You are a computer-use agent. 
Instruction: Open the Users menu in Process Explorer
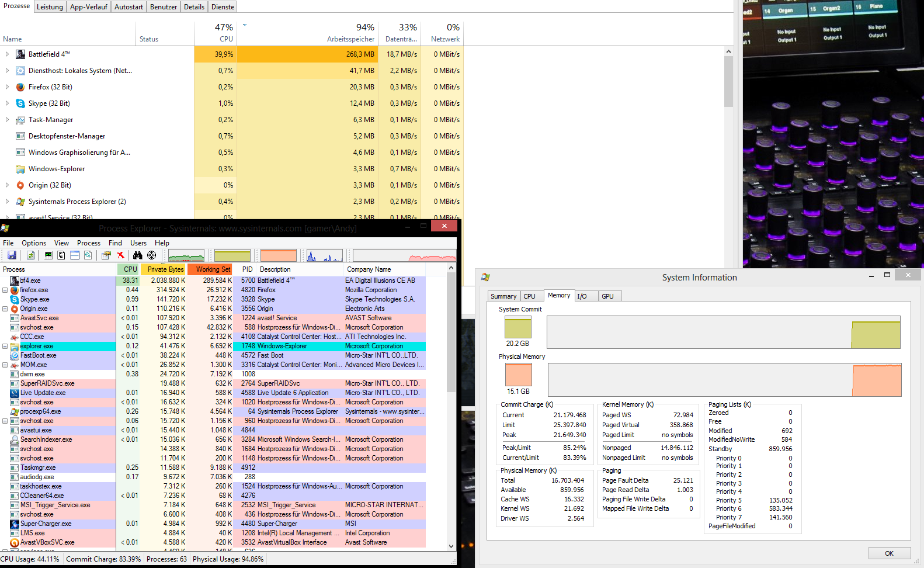click(x=138, y=243)
